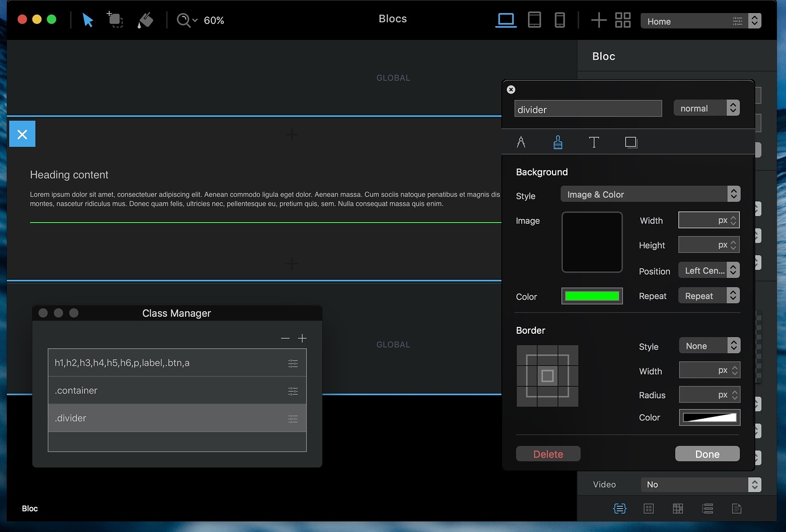
Task: Select the paint bucket styling tool
Action: coord(145,20)
